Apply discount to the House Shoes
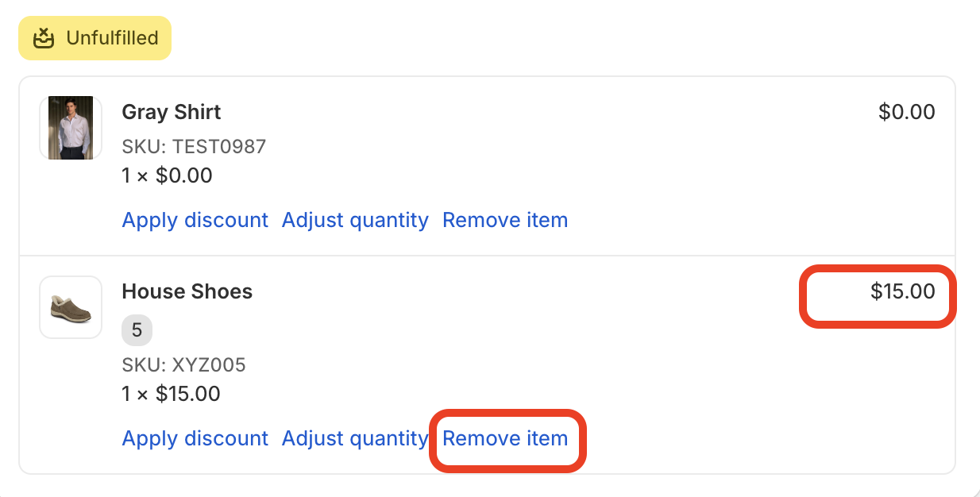This screenshot has height=497, width=980. pos(195,438)
